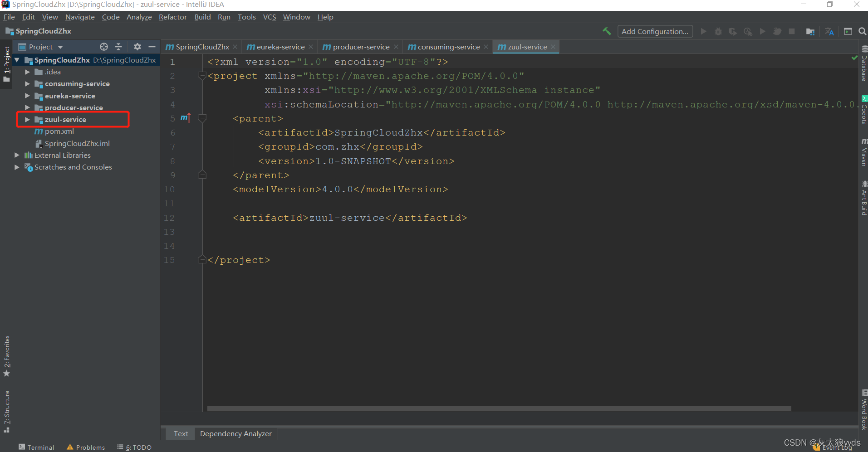Expand the zuul-service module
Viewport: 868px width, 452px height.
(27, 119)
